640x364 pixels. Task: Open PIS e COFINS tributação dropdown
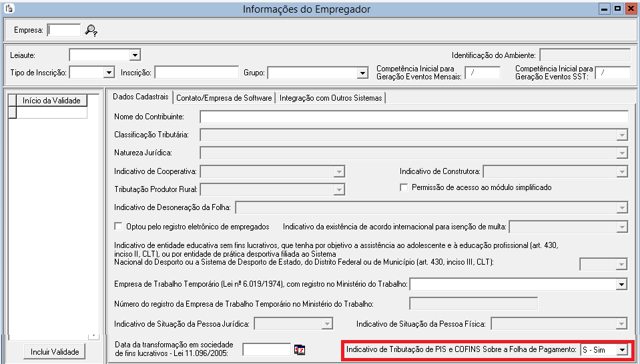pos(621,349)
